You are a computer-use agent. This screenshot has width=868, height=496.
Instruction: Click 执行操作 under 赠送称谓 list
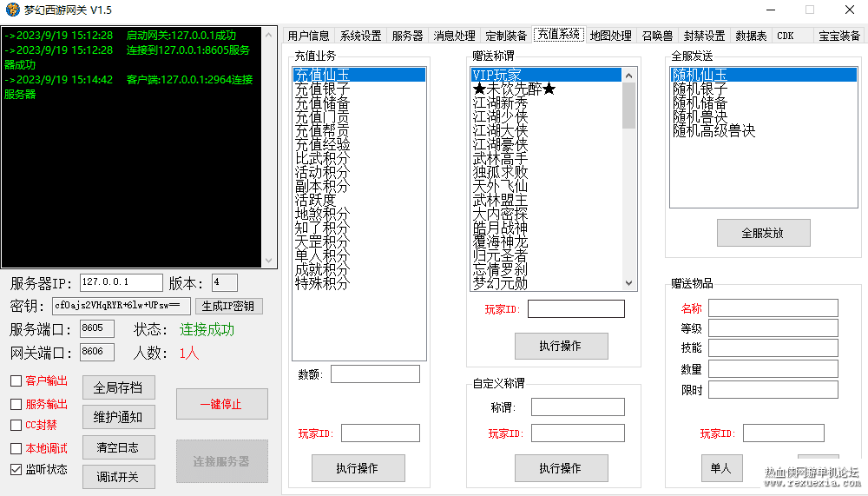coord(561,346)
